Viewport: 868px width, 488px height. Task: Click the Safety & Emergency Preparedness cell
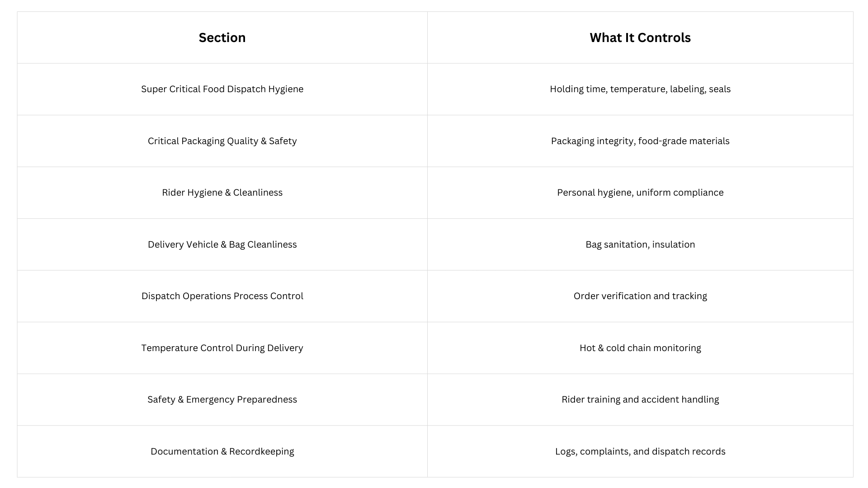[x=222, y=399]
